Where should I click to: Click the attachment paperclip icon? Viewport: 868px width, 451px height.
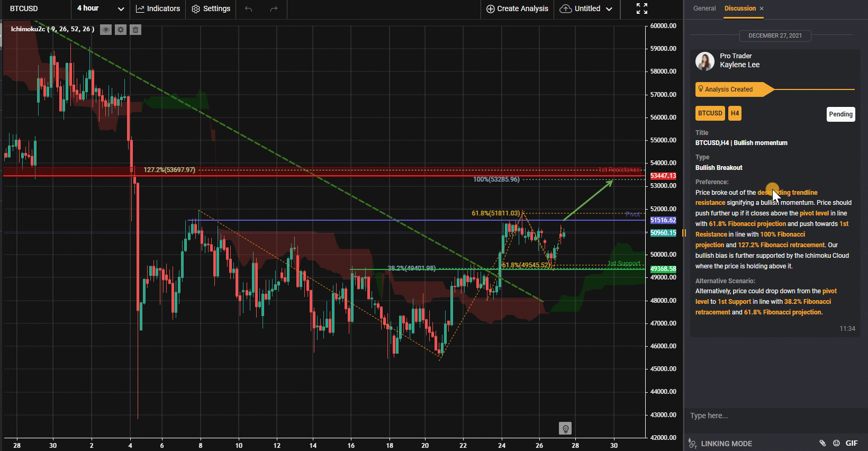coord(822,444)
